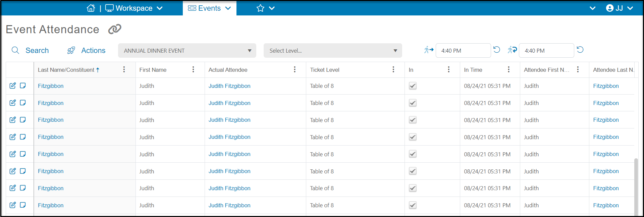Reset the check-in time refresh icon
The width and height of the screenshot is (644, 217).
pyautogui.click(x=497, y=50)
